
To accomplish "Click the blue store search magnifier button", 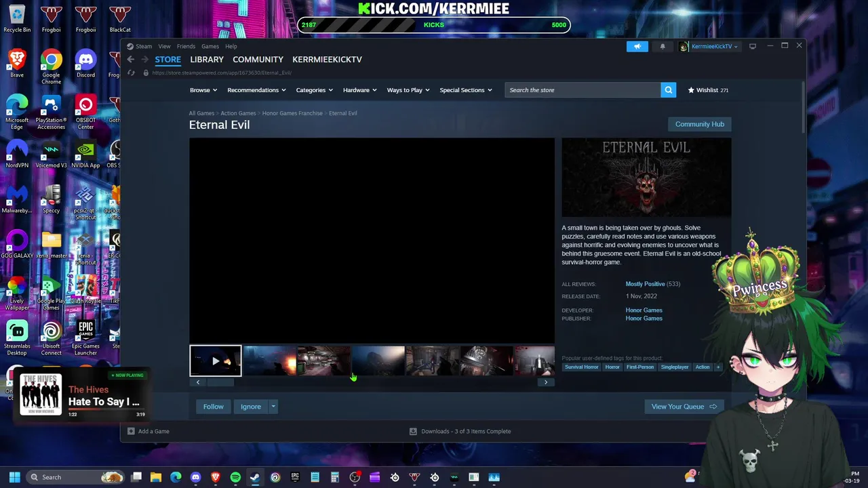I will pos(668,90).
